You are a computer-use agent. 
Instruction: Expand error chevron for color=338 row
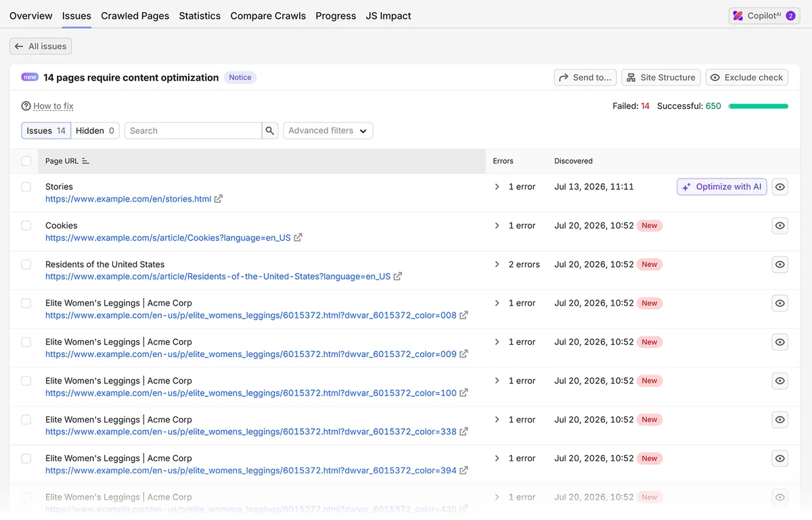497,419
